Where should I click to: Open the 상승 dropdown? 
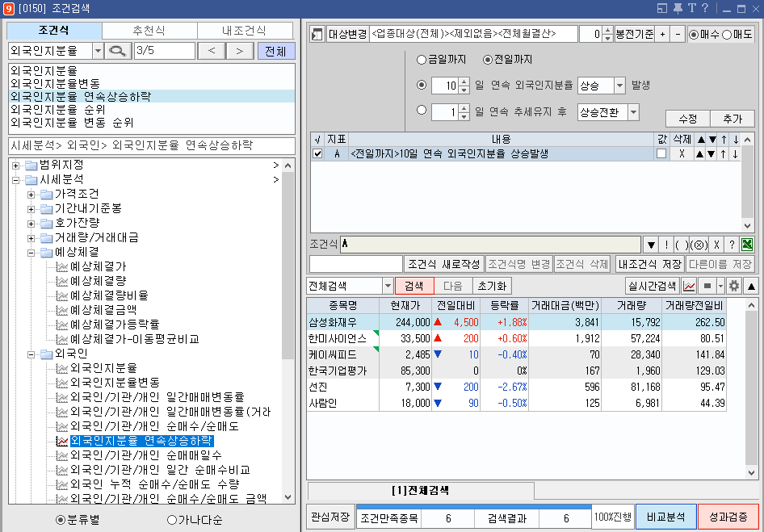(618, 86)
